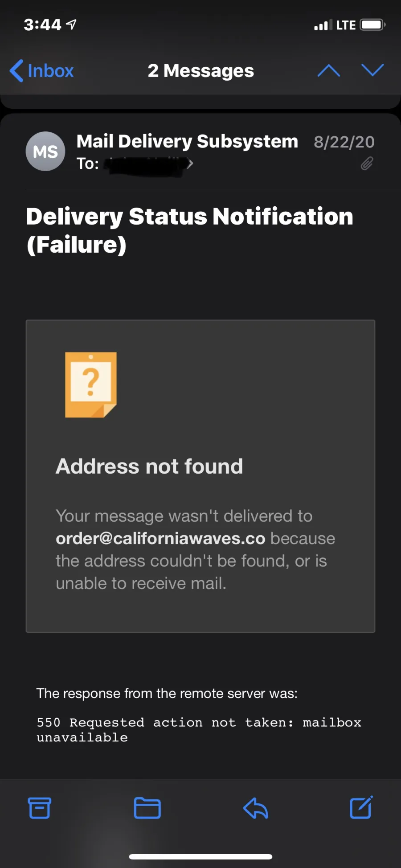The width and height of the screenshot is (401, 868).
Task: Tap the 2 Messages thread title
Action: click(200, 71)
